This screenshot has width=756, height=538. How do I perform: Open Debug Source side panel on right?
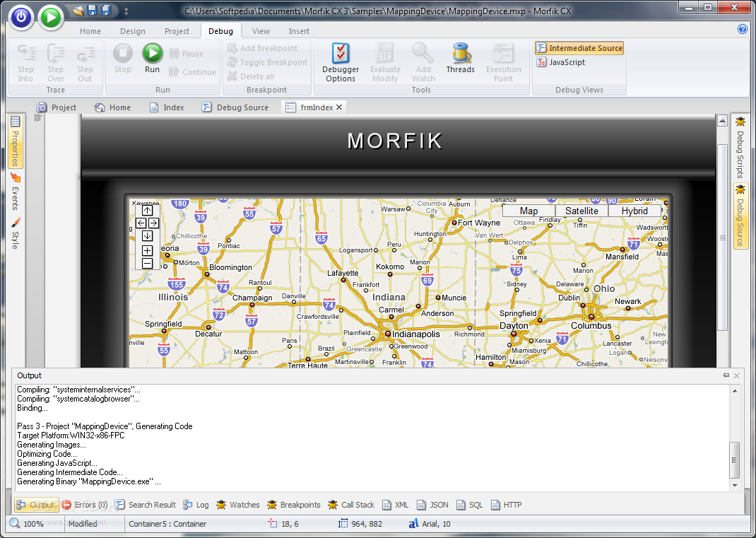740,216
